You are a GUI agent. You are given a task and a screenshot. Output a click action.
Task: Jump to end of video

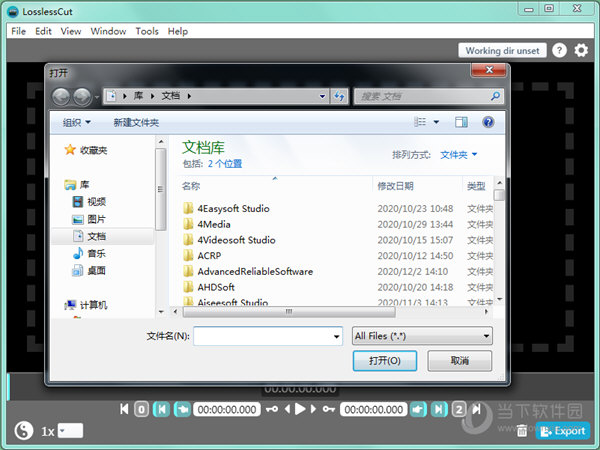coord(476,409)
